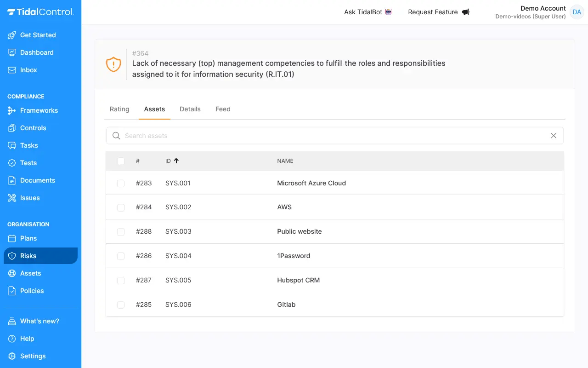Click the TidalBot robot icon
588x368 pixels.
389,12
